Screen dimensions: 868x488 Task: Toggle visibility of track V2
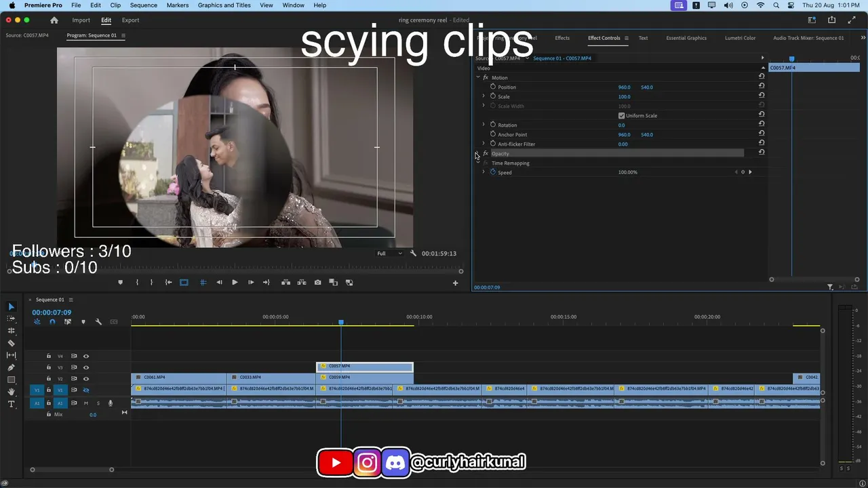pyautogui.click(x=86, y=379)
